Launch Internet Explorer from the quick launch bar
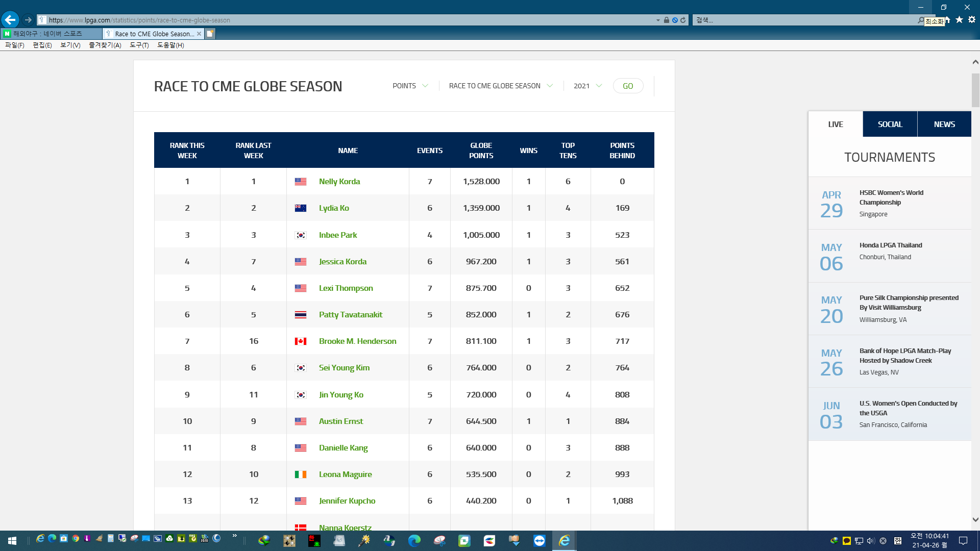 [40, 538]
